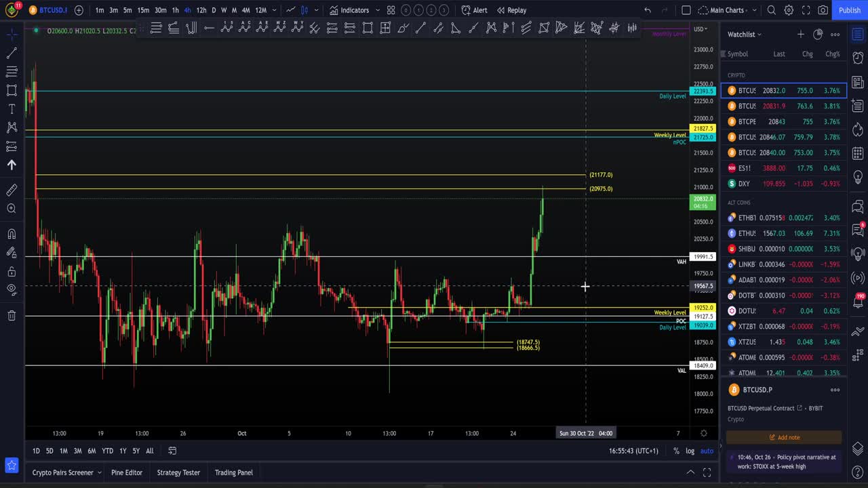Toggle auto scale

point(707,451)
